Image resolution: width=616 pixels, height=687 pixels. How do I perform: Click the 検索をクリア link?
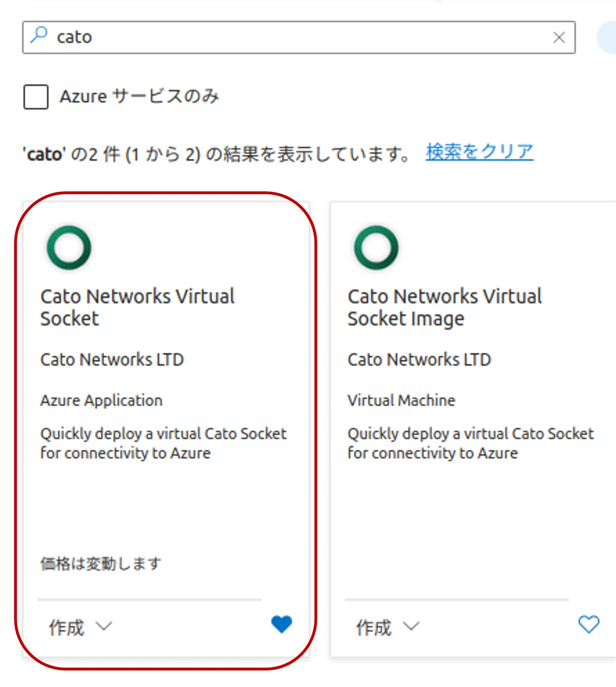coord(480,152)
